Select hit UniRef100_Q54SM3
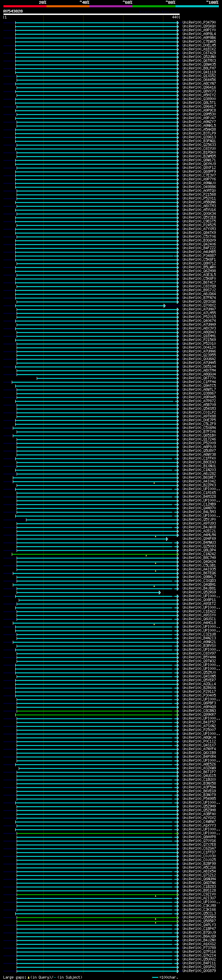The width and height of the screenshot is (222, 980). (x=199, y=408)
